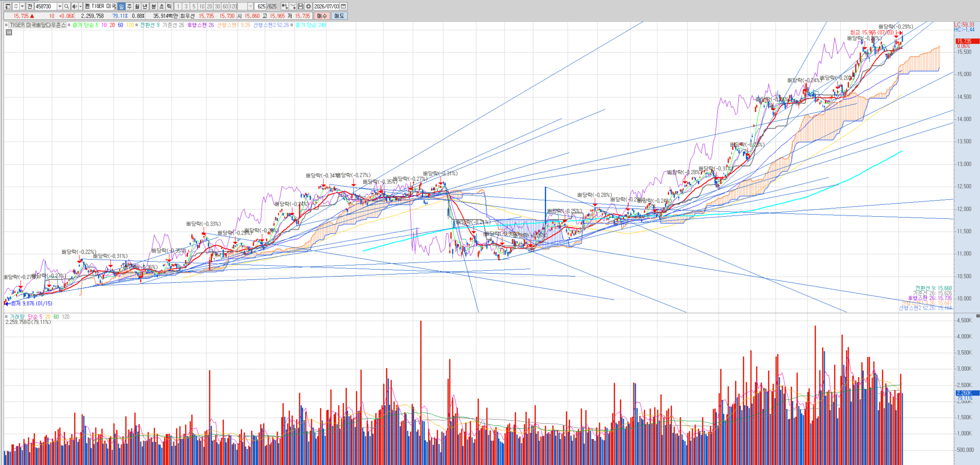Open chart settings gear icon
Viewport: 980px width, 465px height.
tap(309, 7)
